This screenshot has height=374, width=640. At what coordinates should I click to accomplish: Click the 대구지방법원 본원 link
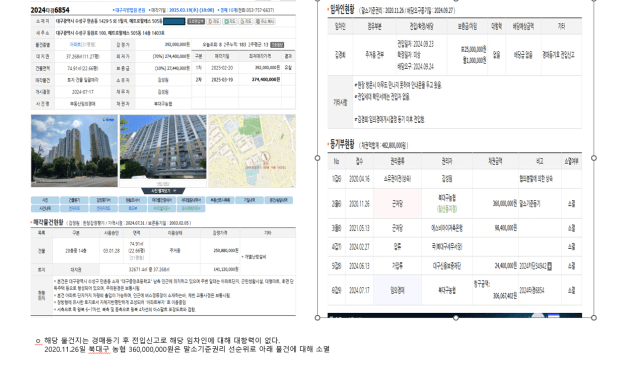pos(130,10)
